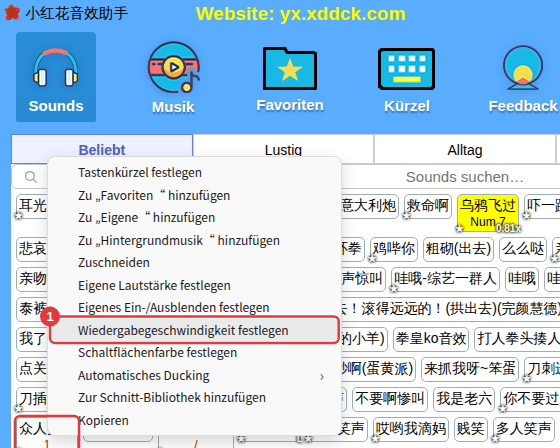Choose Zu Favoriten hinzufügen
This screenshot has height=448, width=560.
coord(194,195)
